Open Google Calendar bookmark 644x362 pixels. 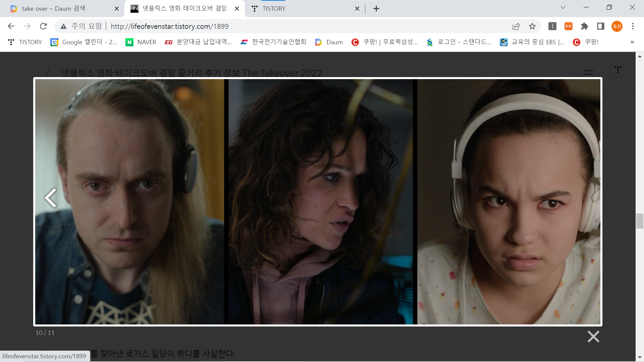(x=84, y=42)
